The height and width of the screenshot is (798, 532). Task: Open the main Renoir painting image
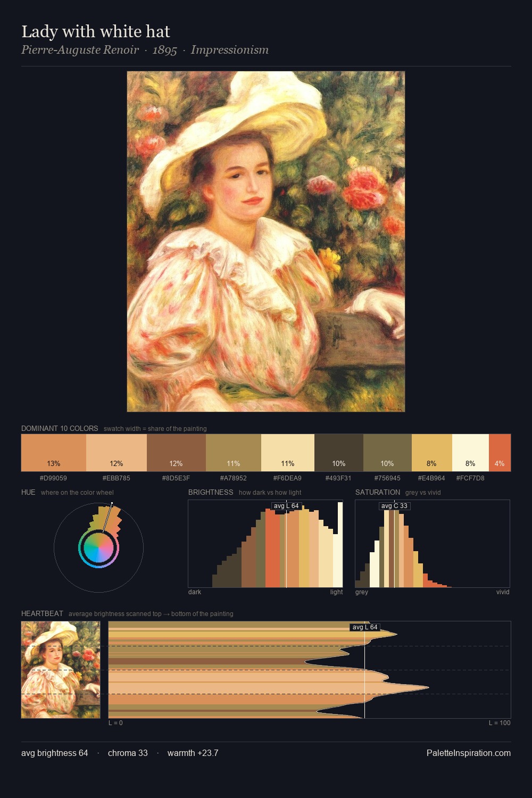click(266, 242)
